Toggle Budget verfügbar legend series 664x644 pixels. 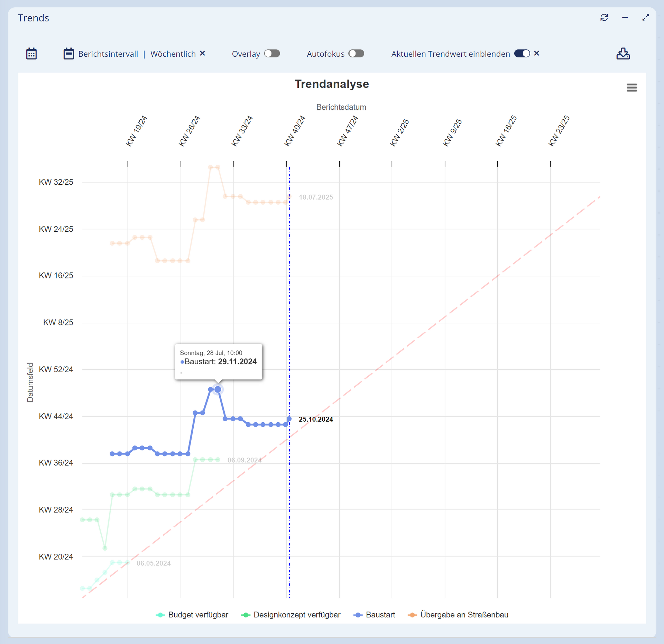(x=198, y=615)
